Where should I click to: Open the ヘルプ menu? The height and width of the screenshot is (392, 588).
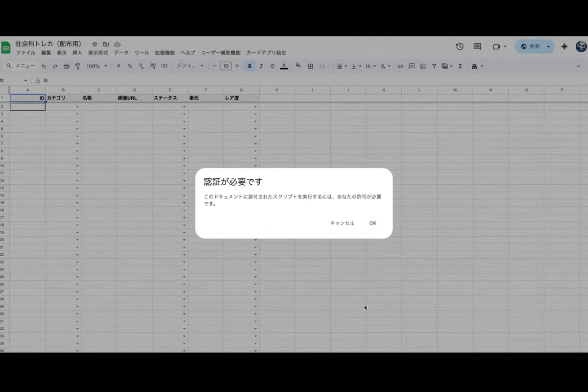pyautogui.click(x=188, y=53)
